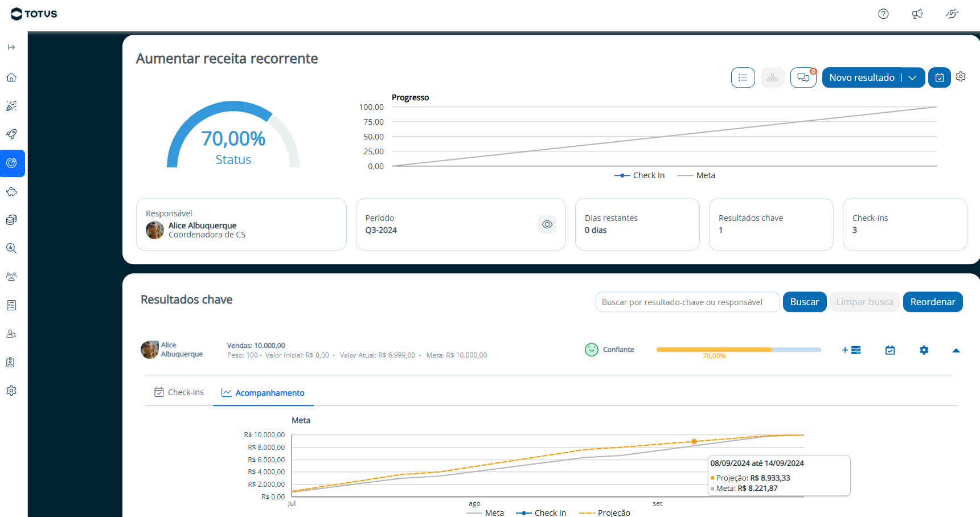Open the objective settings gear icon
This screenshot has width=980, height=517.
pos(961,77)
